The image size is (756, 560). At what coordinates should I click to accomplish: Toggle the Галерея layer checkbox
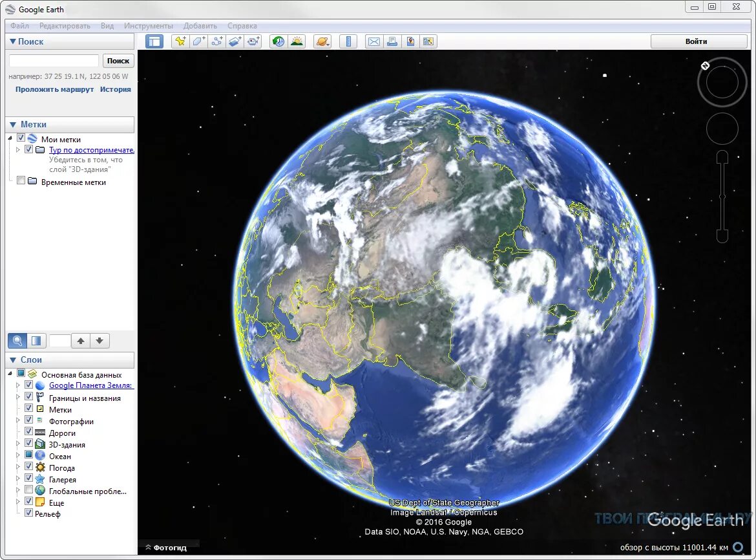[x=28, y=478]
